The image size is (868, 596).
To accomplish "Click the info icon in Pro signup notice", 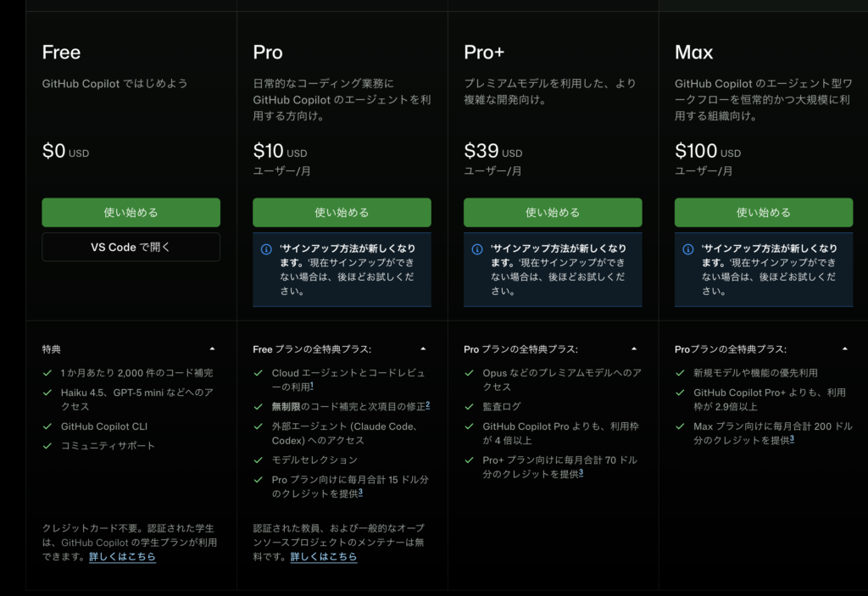I will pos(266,249).
